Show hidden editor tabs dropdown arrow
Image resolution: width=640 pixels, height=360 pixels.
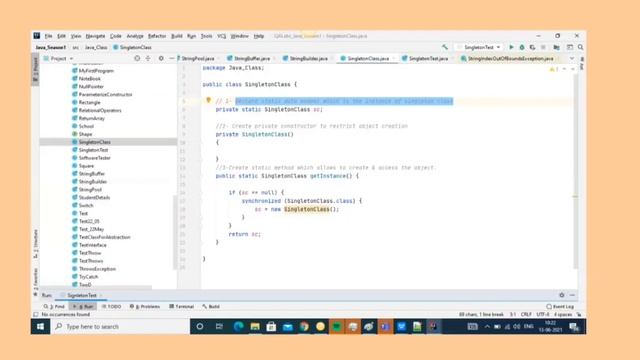pyautogui.click(x=572, y=58)
